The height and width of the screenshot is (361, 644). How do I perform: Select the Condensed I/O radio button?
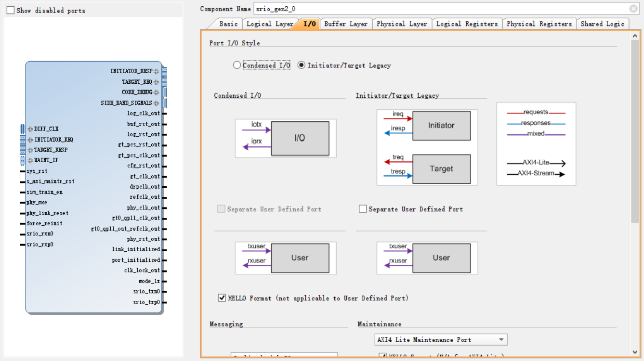point(237,64)
